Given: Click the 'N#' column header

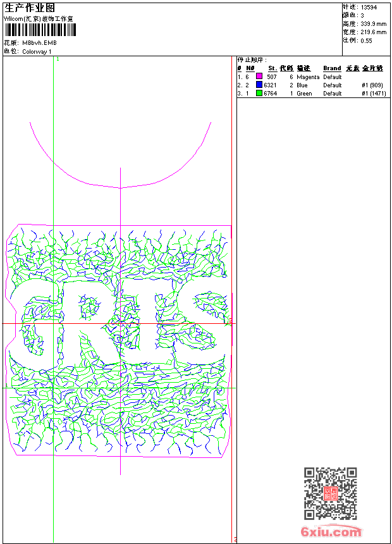Looking at the screenshot, I should (x=250, y=68).
